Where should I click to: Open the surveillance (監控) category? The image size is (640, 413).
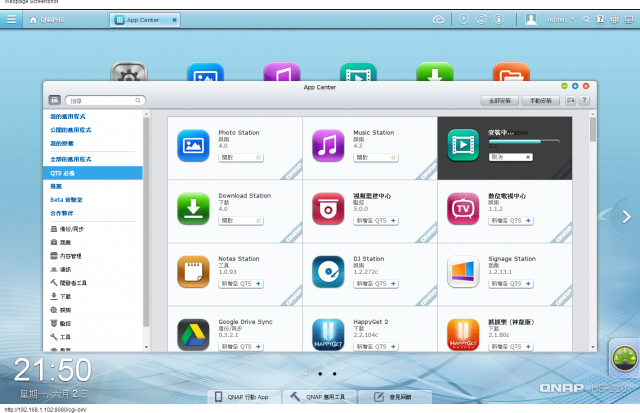(60, 323)
